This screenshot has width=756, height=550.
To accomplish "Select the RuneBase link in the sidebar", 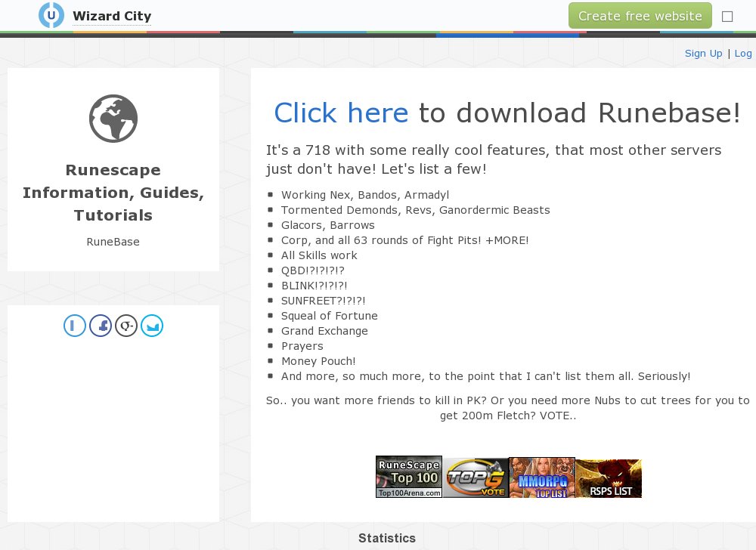I will (x=113, y=242).
